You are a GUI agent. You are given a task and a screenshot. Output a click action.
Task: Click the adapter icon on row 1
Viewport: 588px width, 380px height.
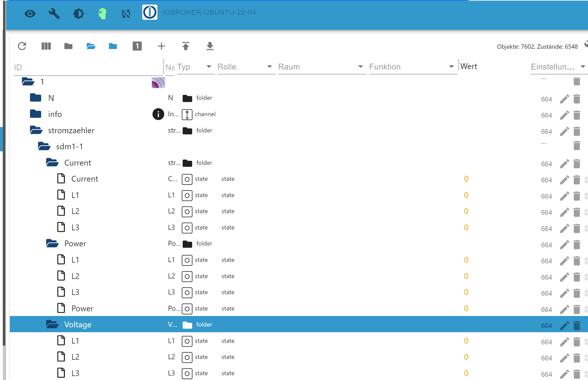pyautogui.click(x=158, y=83)
